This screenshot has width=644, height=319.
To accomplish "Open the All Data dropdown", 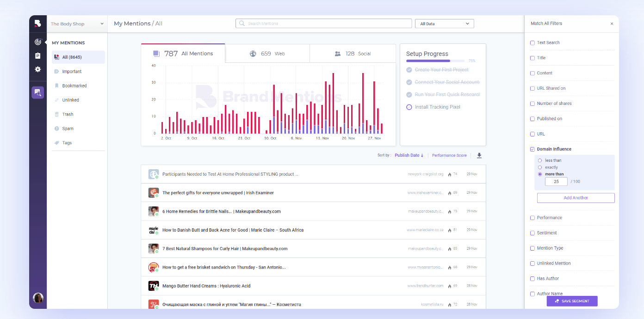I will tap(444, 24).
